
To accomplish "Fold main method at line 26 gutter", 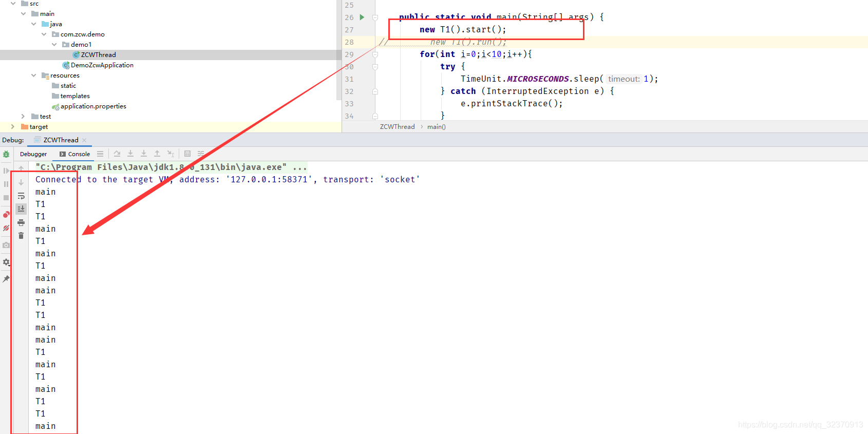I will [x=375, y=17].
